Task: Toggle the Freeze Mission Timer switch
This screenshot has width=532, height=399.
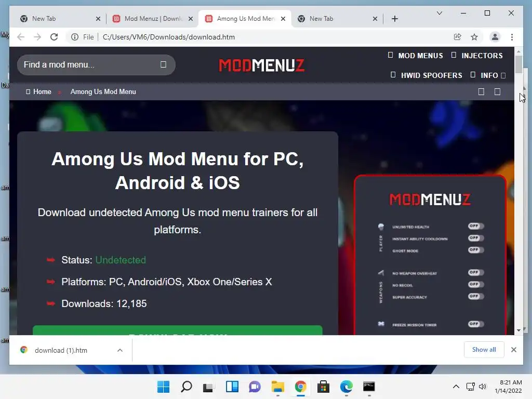Action: 476,324
